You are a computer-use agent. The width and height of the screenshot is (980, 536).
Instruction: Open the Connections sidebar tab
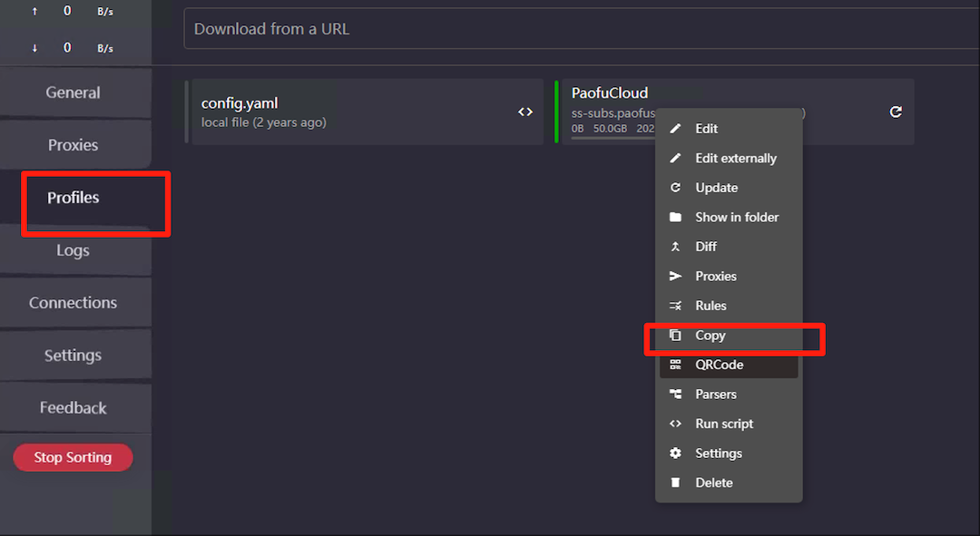click(73, 303)
